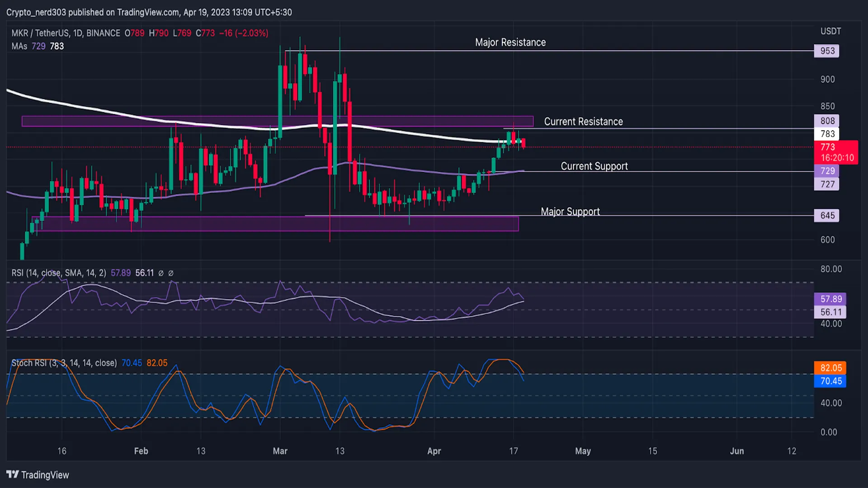Click the purple 57.89 RSI value tag

click(x=830, y=299)
